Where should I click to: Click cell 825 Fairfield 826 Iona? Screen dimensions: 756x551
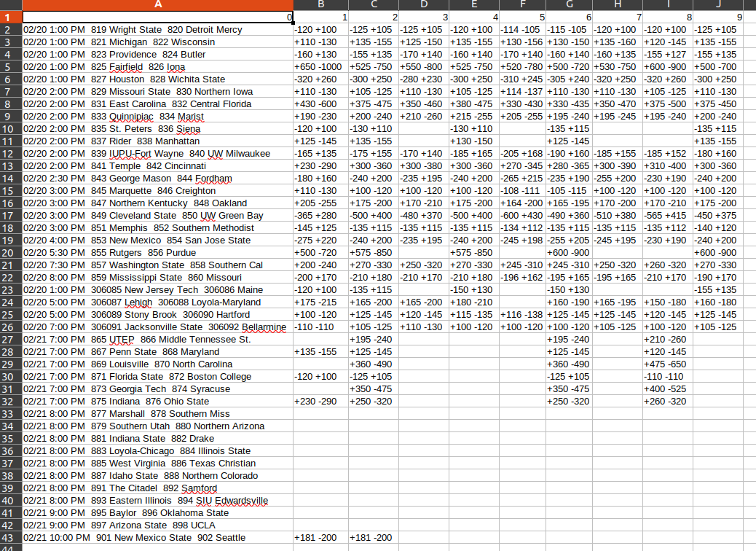point(157,67)
